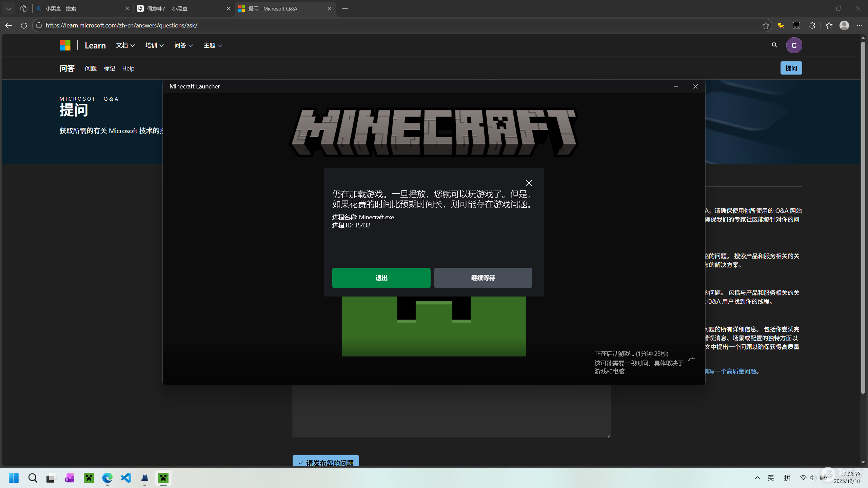
Task: Open the 问题 menu item
Action: click(91, 68)
